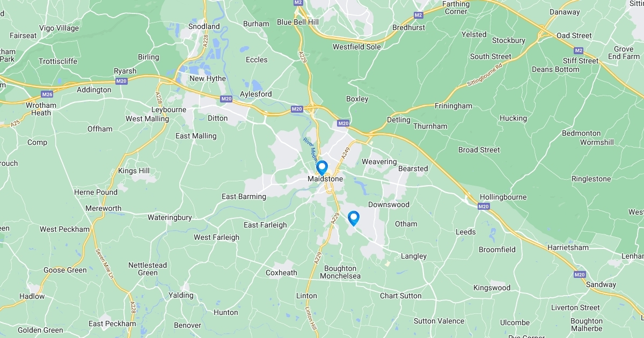Click the M26 road shield near Wrotham Heath
The height and width of the screenshot is (338, 644).
pos(47,94)
